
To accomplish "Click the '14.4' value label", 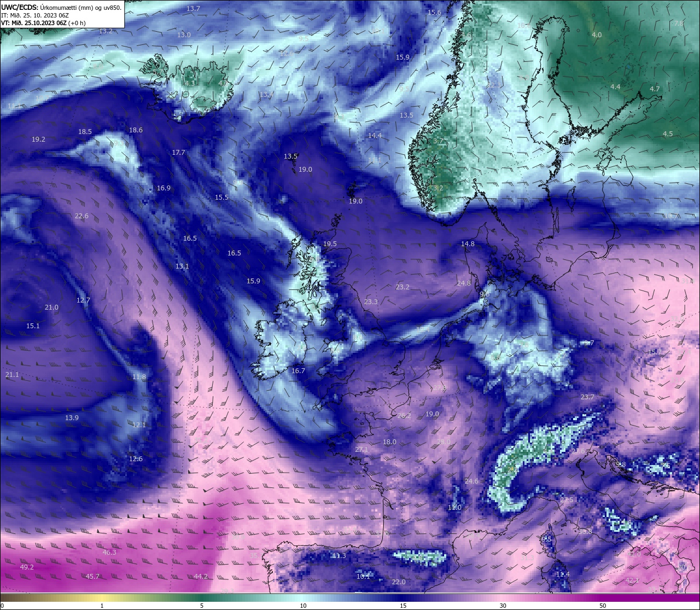I will pos(375,136).
